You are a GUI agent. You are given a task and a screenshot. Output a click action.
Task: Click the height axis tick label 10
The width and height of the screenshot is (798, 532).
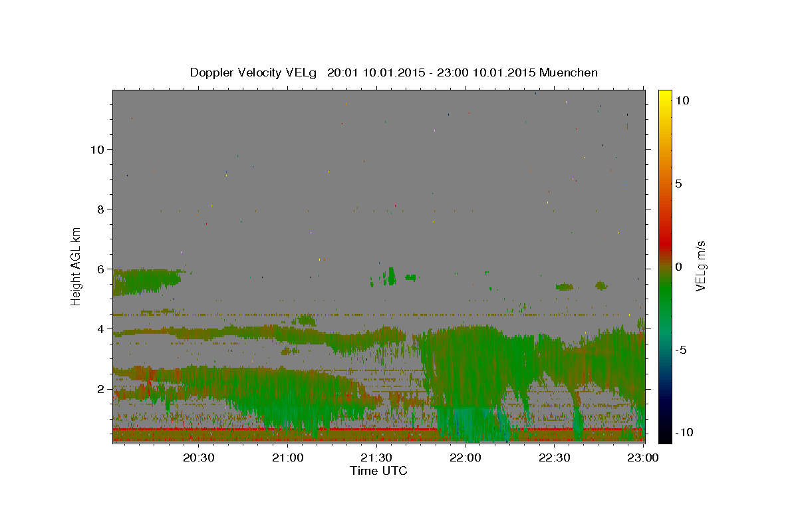[x=96, y=149]
